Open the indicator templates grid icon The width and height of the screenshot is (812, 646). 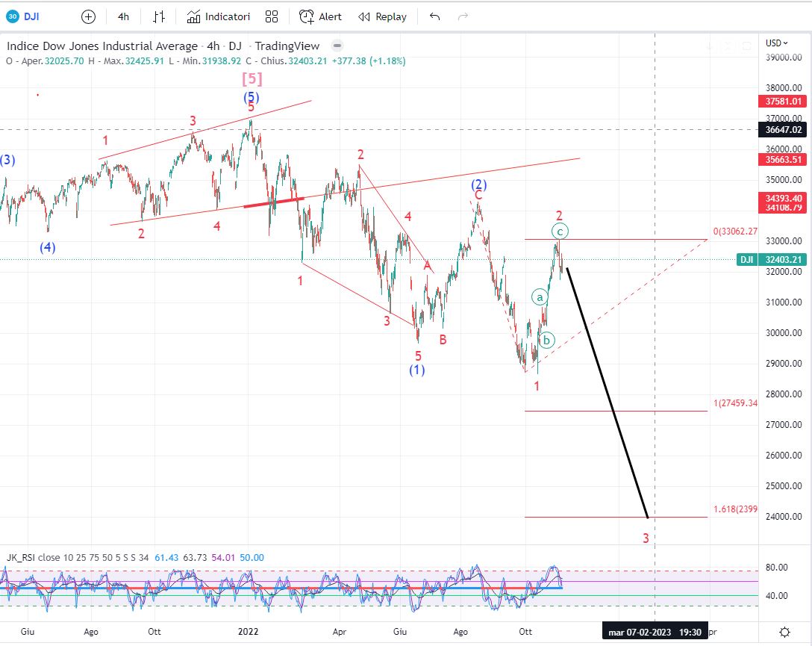272,17
